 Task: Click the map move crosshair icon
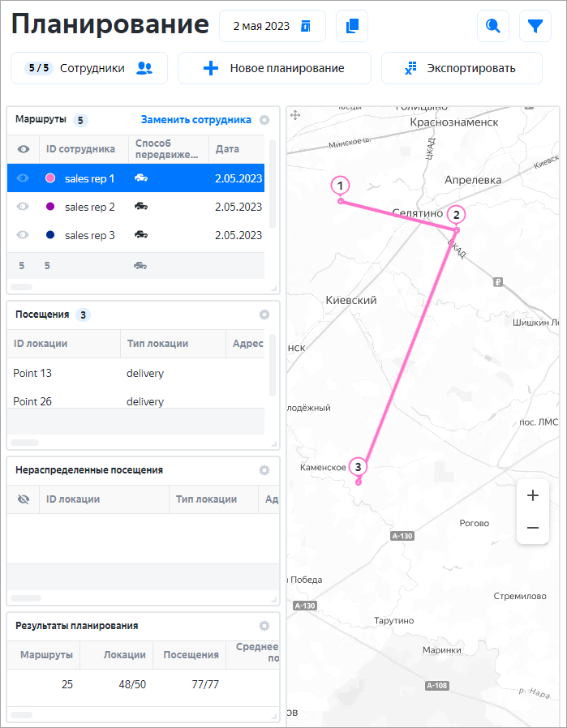(296, 115)
